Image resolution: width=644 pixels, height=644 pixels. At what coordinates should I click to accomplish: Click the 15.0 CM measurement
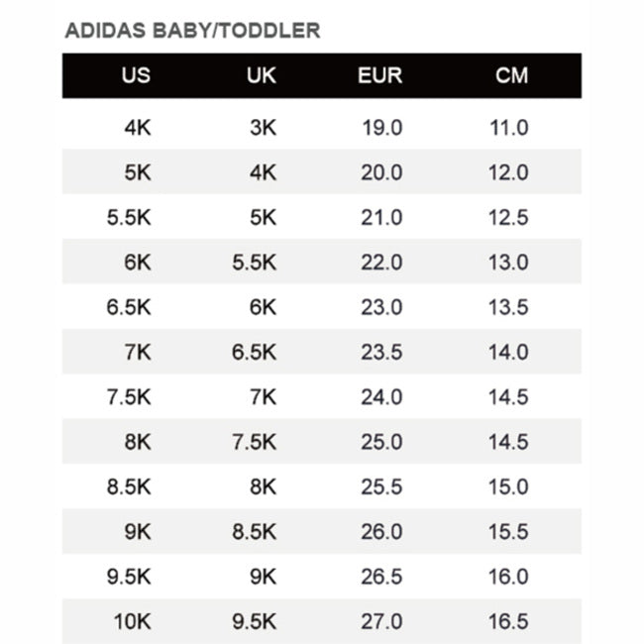(x=508, y=486)
